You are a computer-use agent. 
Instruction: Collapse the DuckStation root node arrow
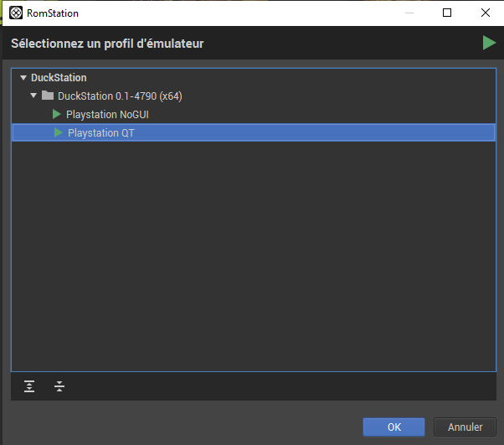(x=23, y=78)
